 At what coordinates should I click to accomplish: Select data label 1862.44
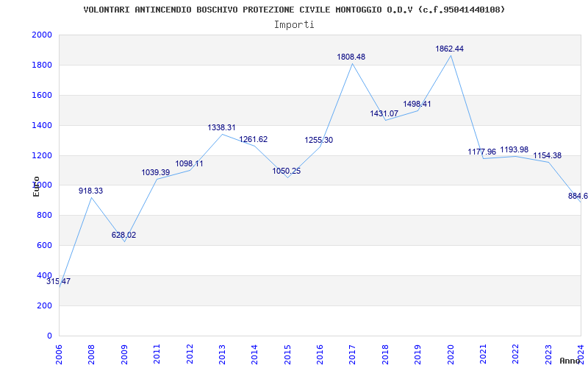pos(450,49)
